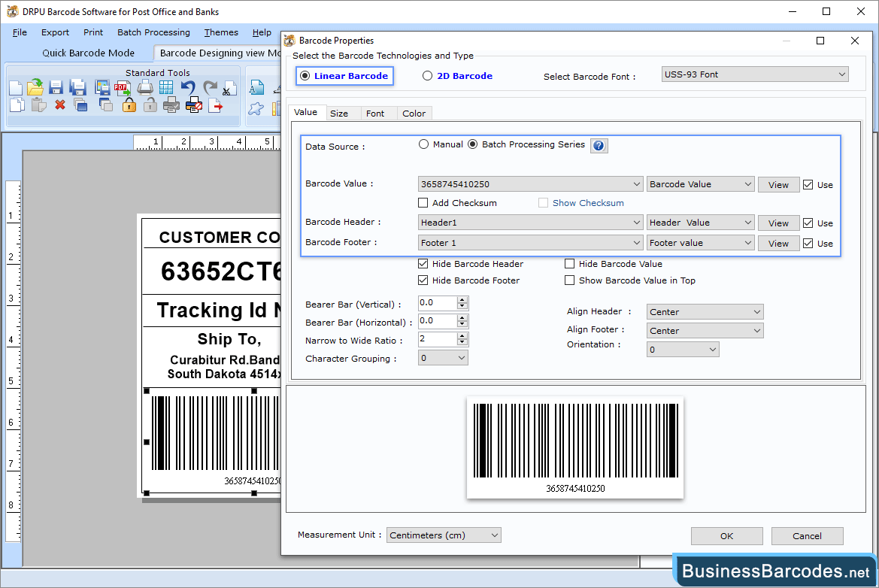Open the Align Footer dropdown
879x588 pixels.
[705, 331]
